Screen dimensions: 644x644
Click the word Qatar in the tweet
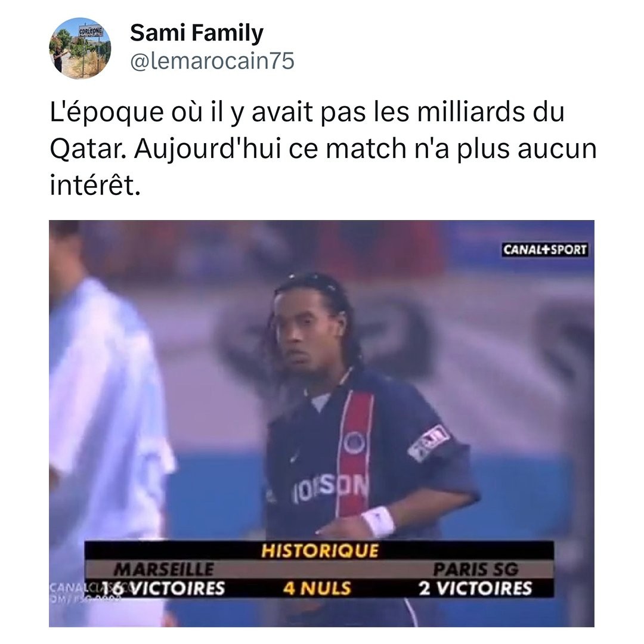(x=88, y=148)
